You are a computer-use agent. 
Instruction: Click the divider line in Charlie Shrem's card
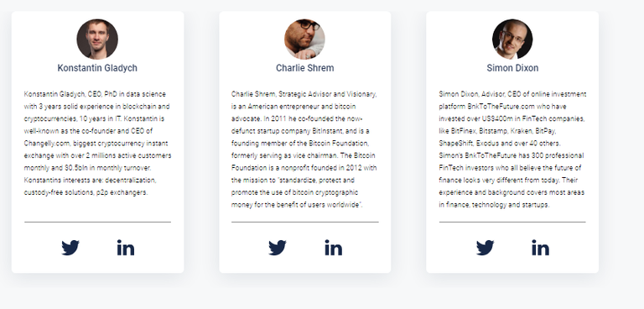tap(304, 223)
